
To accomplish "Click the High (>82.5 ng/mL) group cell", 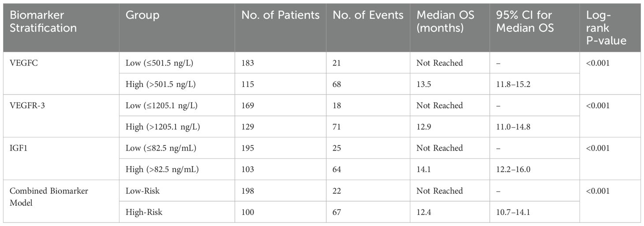I will (x=162, y=169).
